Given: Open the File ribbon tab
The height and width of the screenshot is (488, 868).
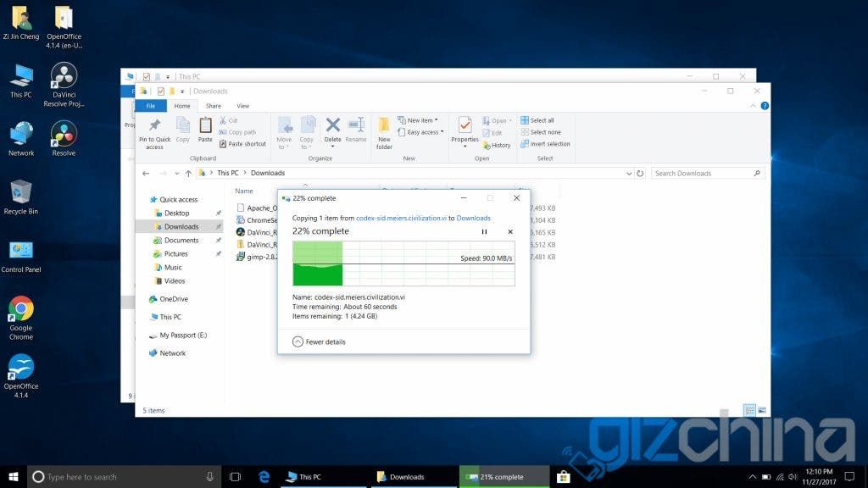Looking at the screenshot, I should [151, 106].
